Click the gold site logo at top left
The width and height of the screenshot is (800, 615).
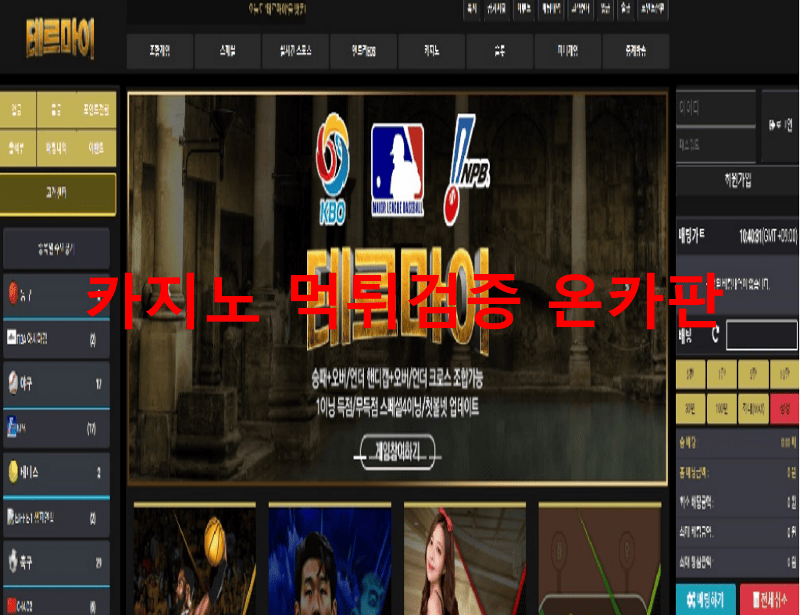60,38
